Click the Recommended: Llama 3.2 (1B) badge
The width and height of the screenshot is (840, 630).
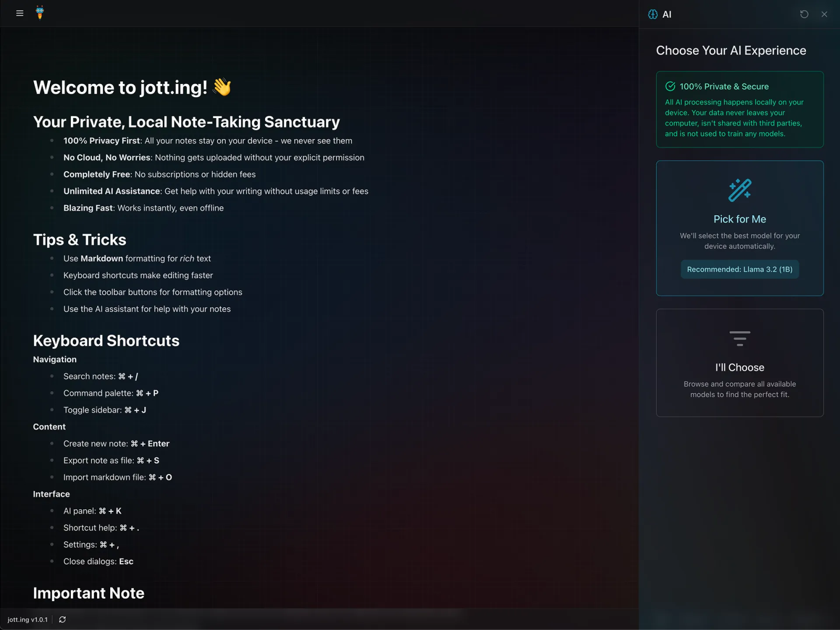click(x=739, y=269)
